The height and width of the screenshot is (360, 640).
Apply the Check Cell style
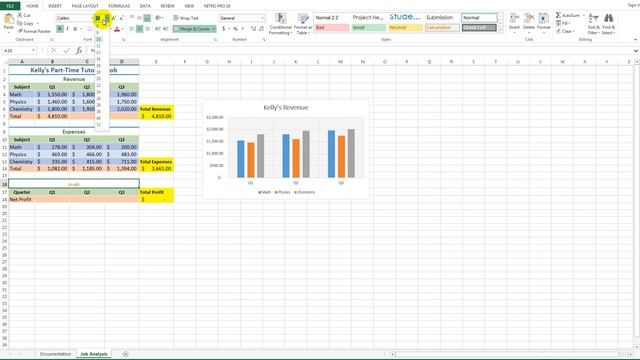[479, 28]
